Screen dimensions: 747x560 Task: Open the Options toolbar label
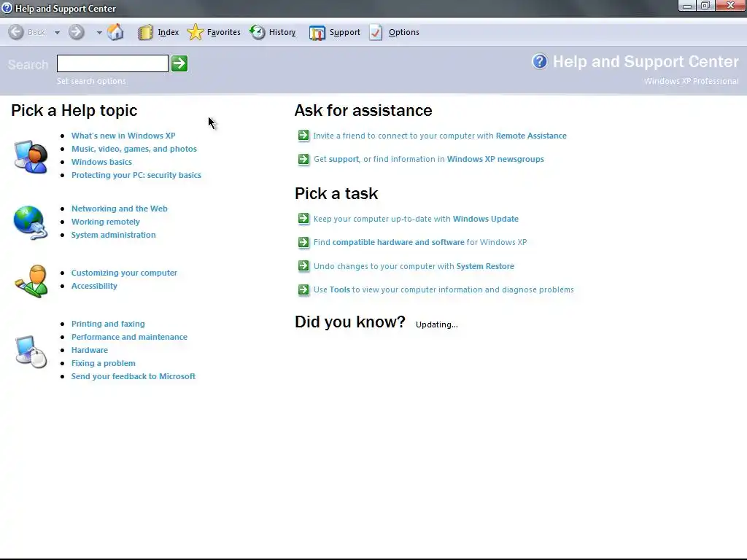(x=404, y=32)
